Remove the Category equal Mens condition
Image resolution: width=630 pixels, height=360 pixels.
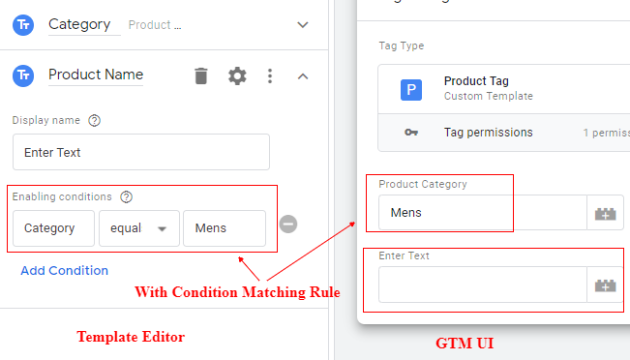tap(288, 224)
